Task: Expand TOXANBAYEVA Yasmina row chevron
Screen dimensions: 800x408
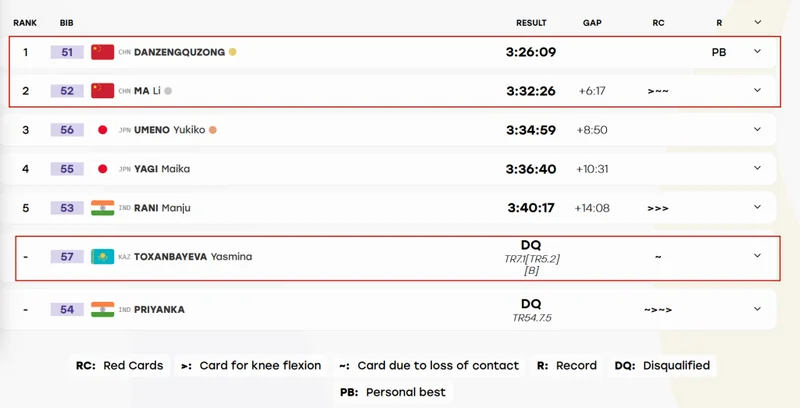Action: click(758, 256)
